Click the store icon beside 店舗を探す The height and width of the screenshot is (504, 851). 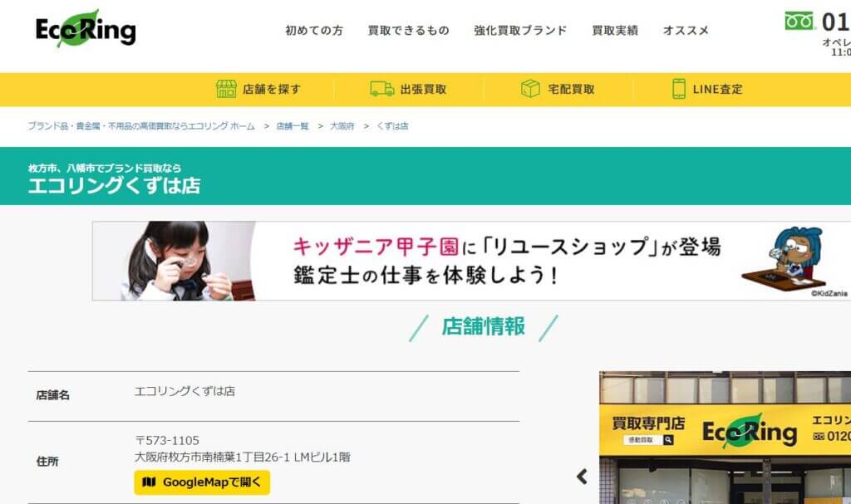pyautogui.click(x=226, y=89)
